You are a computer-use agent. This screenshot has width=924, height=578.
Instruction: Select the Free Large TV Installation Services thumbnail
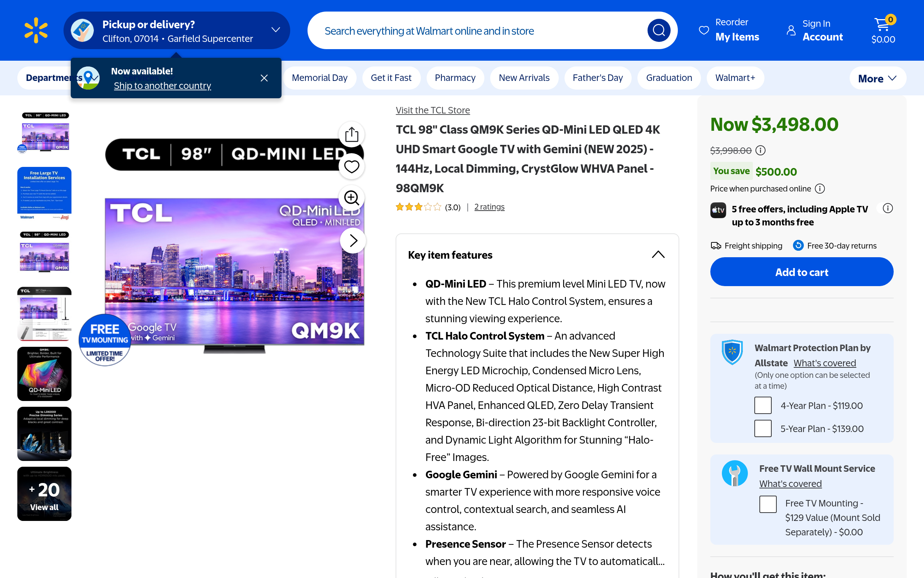44,193
